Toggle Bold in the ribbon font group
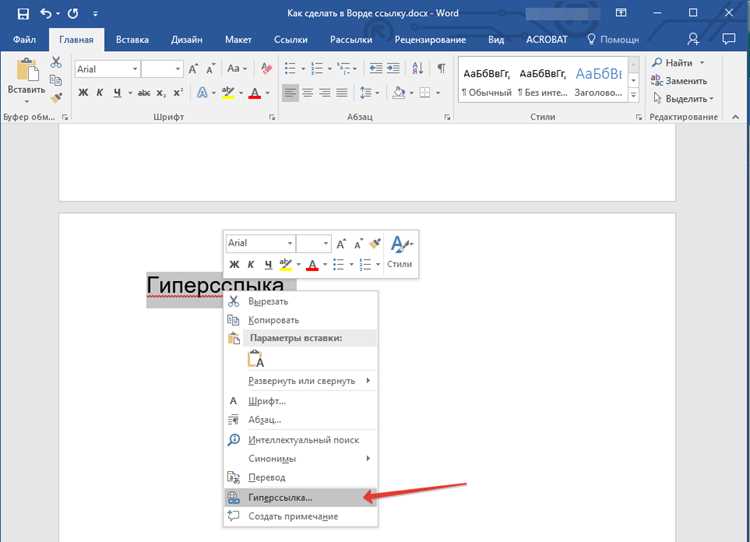Screen dimensions: 750x542 tap(83, 93)
